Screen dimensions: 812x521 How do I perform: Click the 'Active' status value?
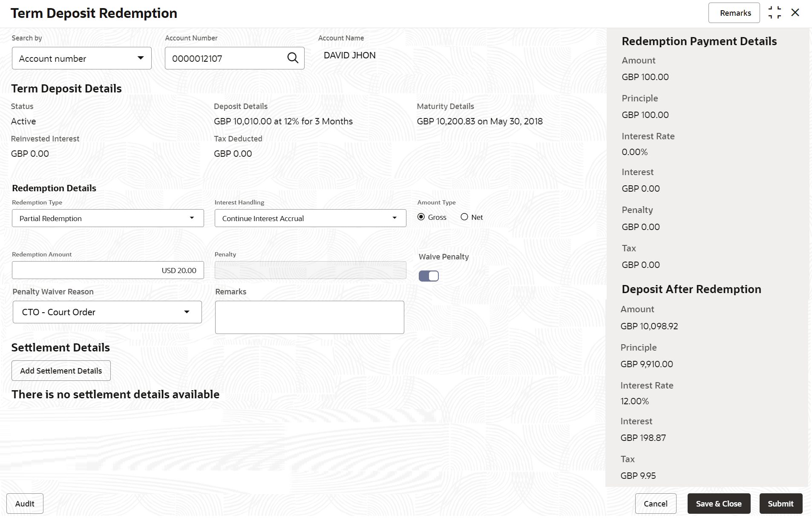click(x=23, y=121)
